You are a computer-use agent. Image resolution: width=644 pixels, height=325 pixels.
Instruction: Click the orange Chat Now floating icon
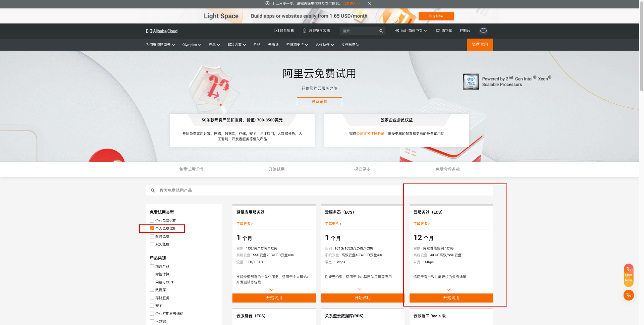(628, 275)
